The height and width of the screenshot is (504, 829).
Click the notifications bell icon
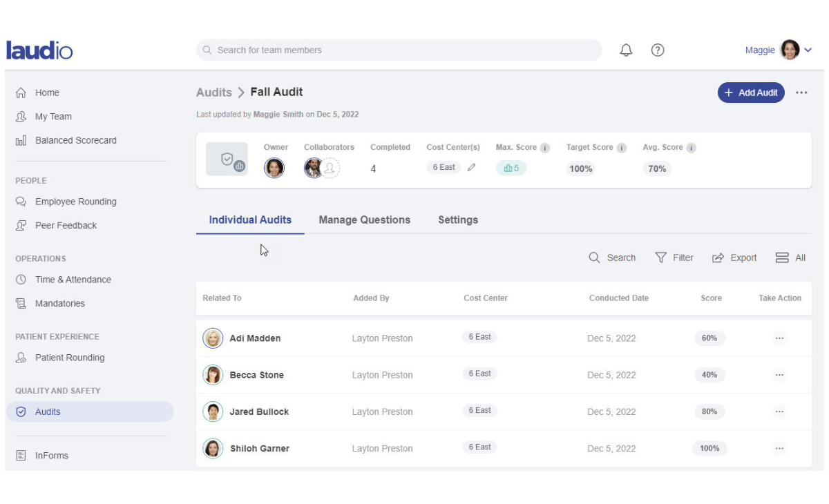(x=626, y=50)
